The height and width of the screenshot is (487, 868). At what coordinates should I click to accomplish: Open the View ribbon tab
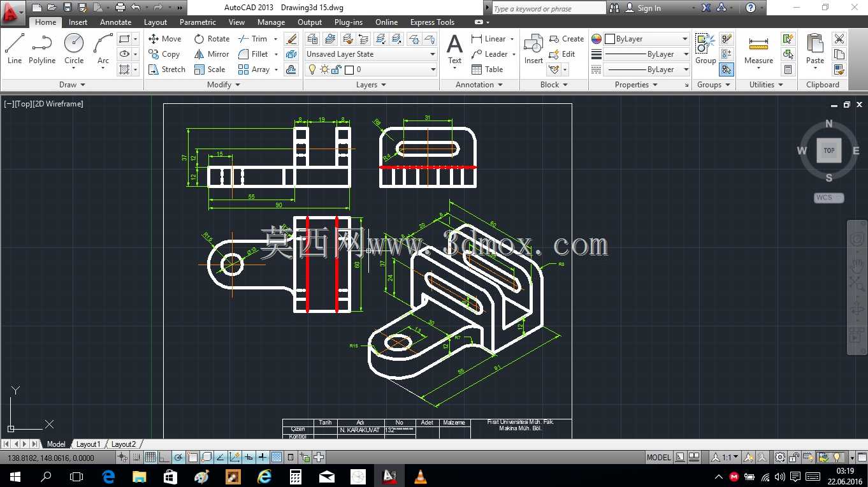[236, 22]
